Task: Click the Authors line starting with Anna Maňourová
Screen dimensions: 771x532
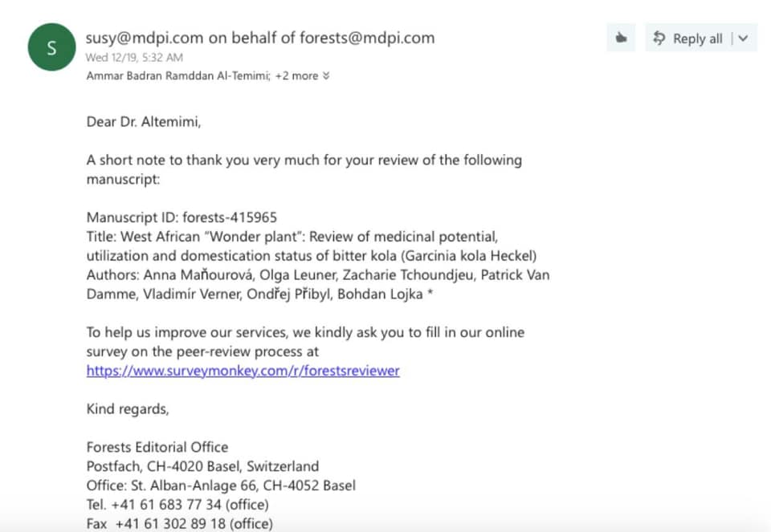Action: (x=318, y=284)
